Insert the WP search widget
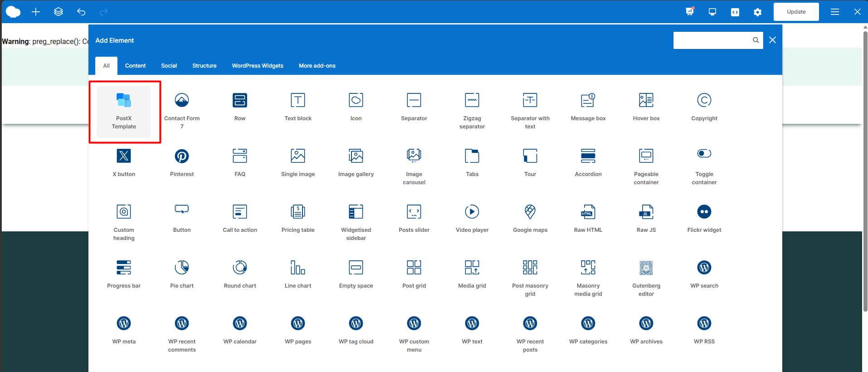Viewport: 868px width, 372px height. coord(704,275)
